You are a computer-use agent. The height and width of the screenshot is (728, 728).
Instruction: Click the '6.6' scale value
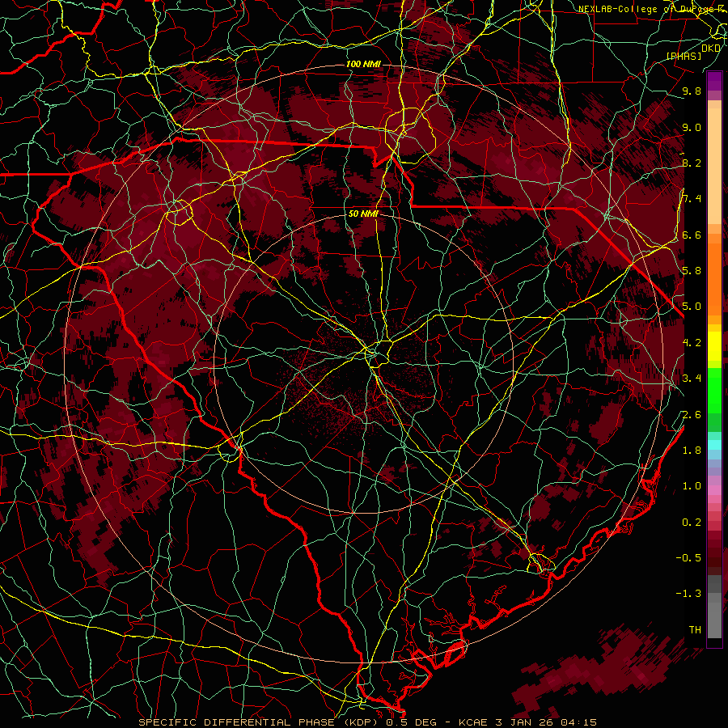click(692, 235)
